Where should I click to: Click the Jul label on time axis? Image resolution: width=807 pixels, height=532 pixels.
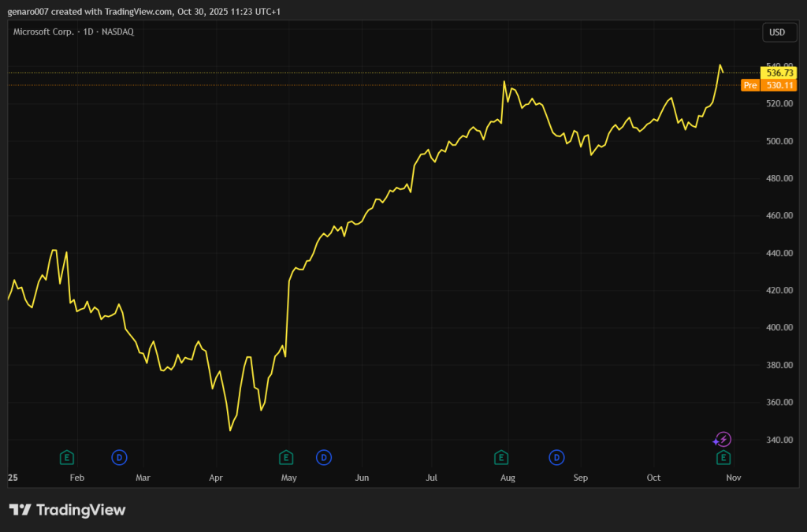point(432,478)
